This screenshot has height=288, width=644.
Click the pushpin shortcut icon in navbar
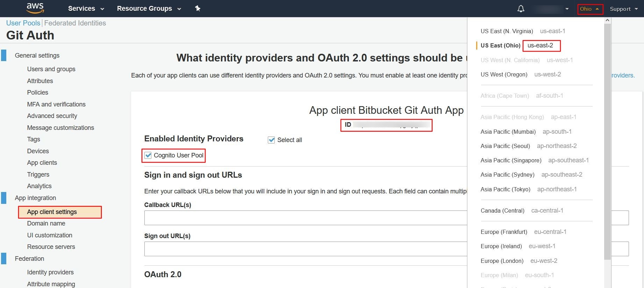tap(198, 8)
